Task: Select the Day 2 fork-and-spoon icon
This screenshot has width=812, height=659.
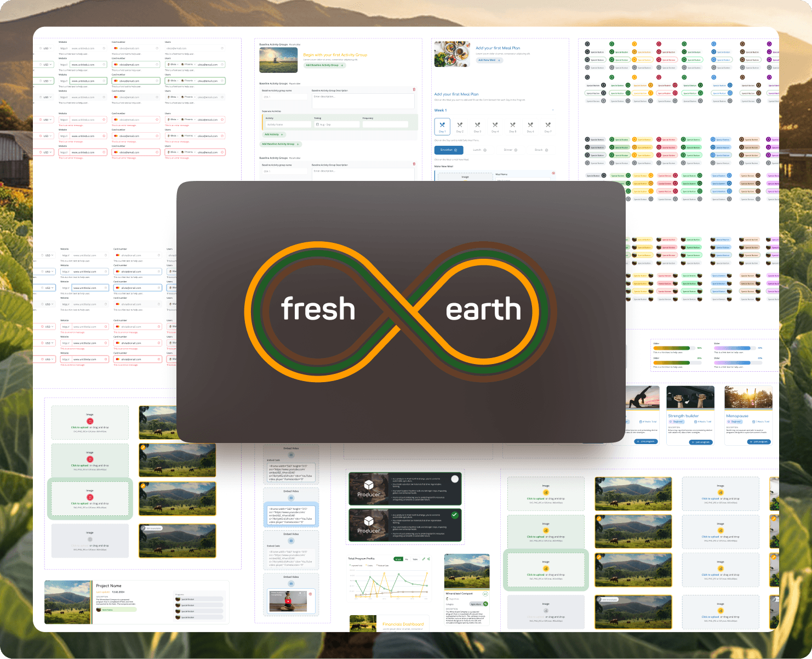Action: (460, 124)
